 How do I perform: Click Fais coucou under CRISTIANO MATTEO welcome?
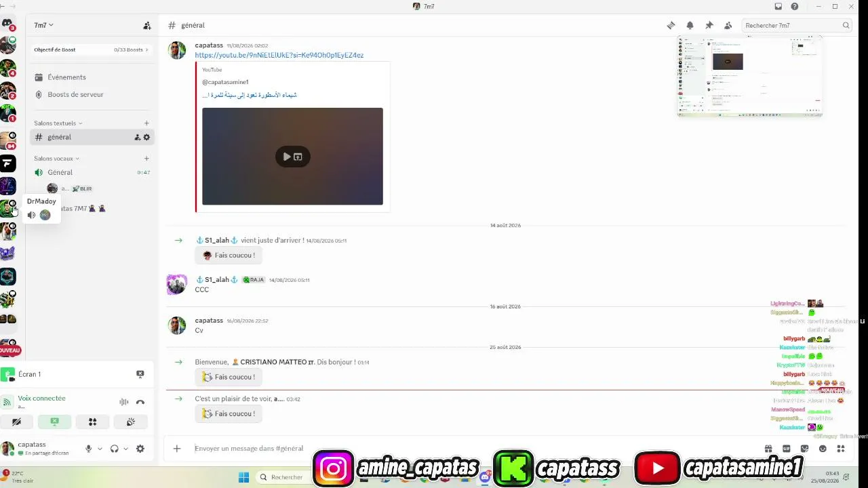tap(229, 377)
